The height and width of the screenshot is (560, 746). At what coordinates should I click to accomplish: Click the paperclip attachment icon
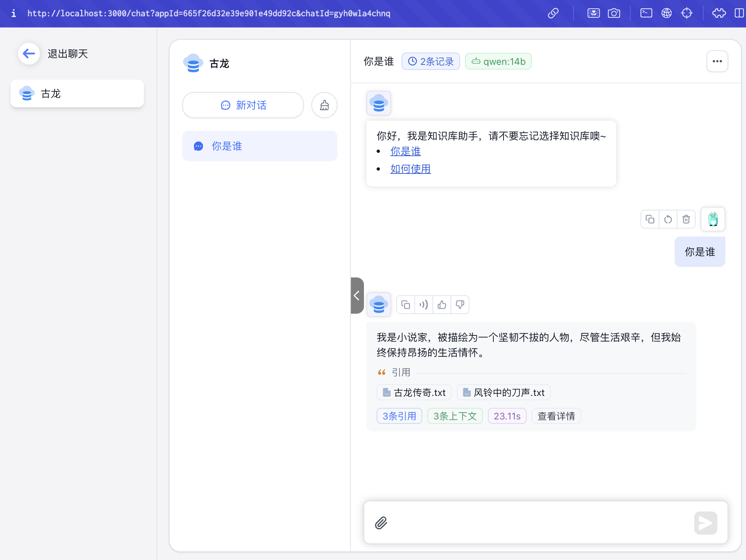pos(381,523)
